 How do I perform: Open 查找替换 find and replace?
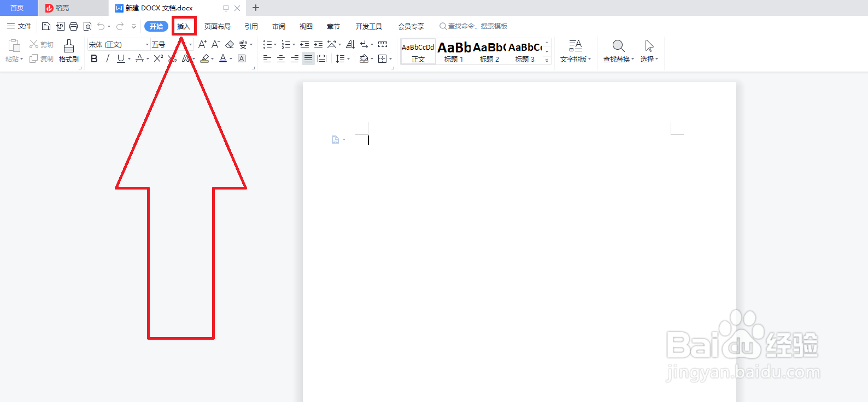[619, 51]
